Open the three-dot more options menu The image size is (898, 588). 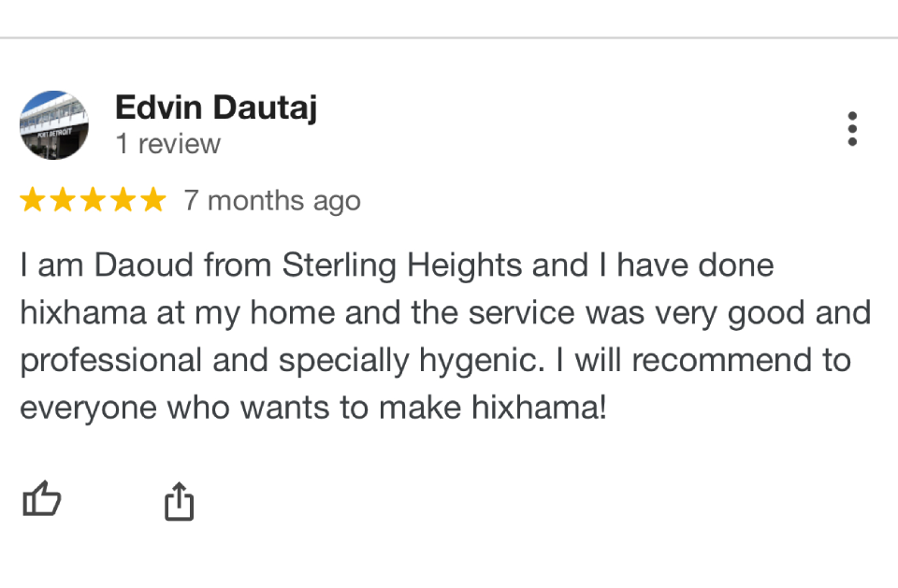pos(852,128)
